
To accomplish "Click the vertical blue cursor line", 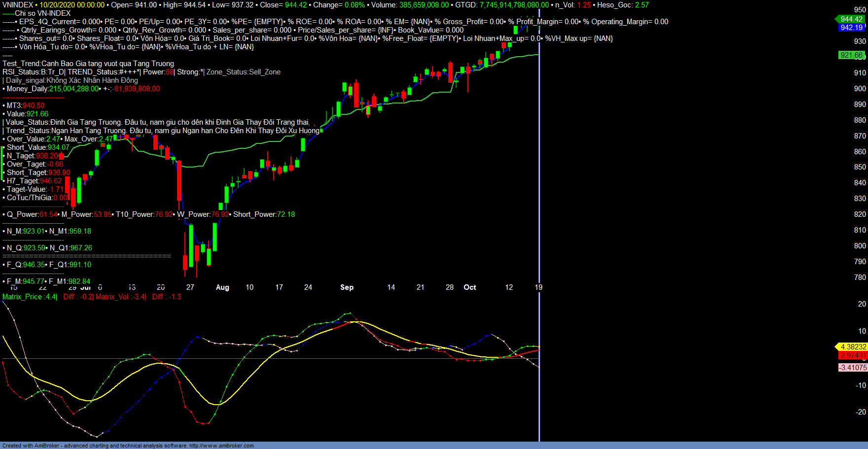I will 539,197.
